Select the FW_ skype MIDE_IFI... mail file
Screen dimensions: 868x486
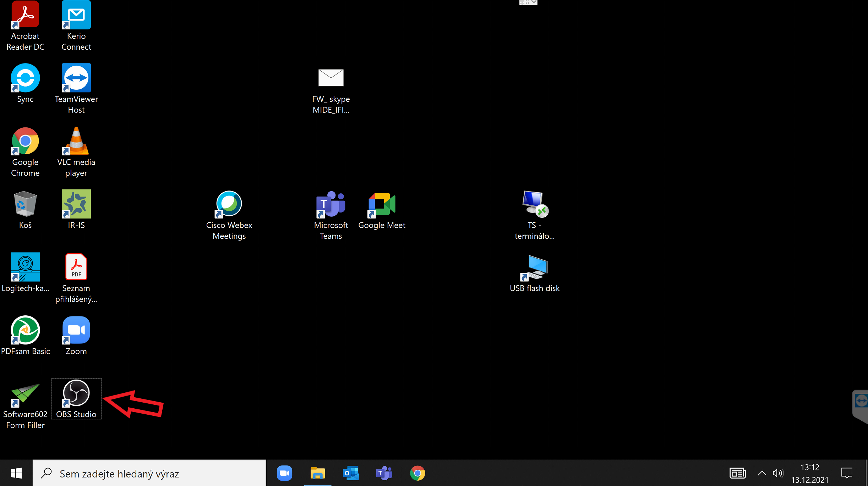pyautogui.click(x=331, y=91)
